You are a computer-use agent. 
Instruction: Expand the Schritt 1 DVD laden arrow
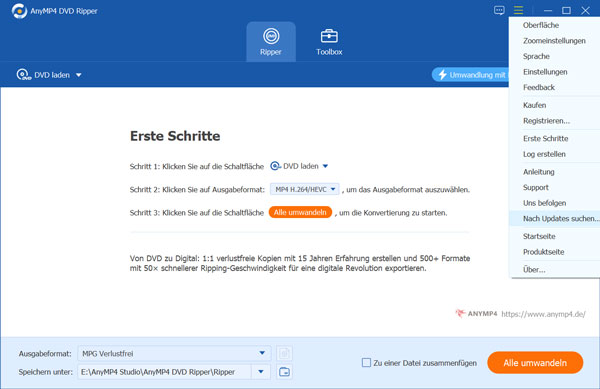[x=325, y=166]
